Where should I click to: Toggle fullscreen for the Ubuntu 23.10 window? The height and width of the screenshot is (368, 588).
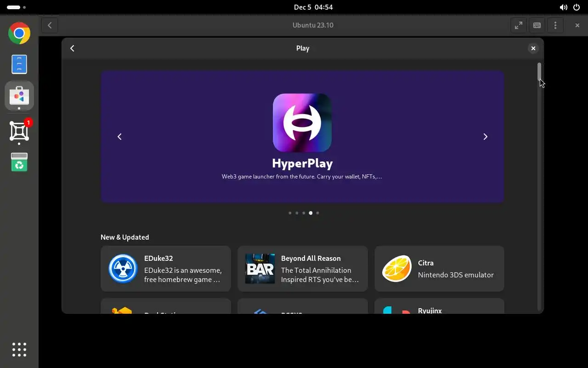point(519,25)
